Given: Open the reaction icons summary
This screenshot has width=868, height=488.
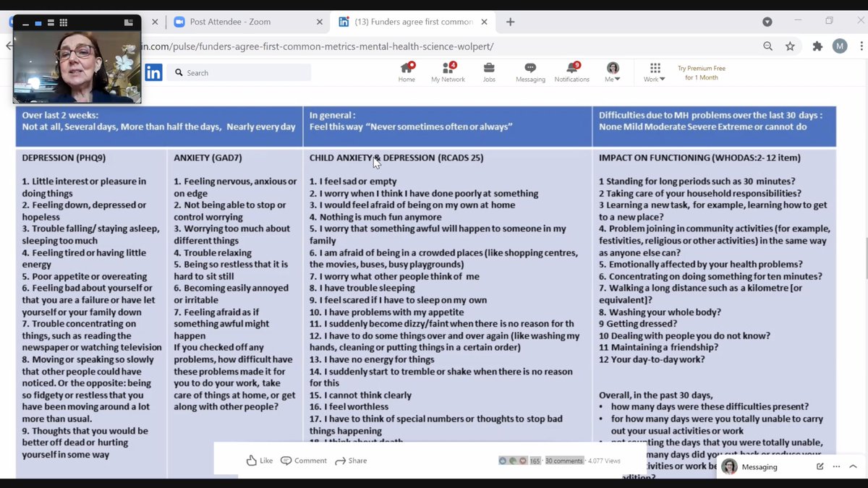Looking at the screenshot, I should click(513, 461).
